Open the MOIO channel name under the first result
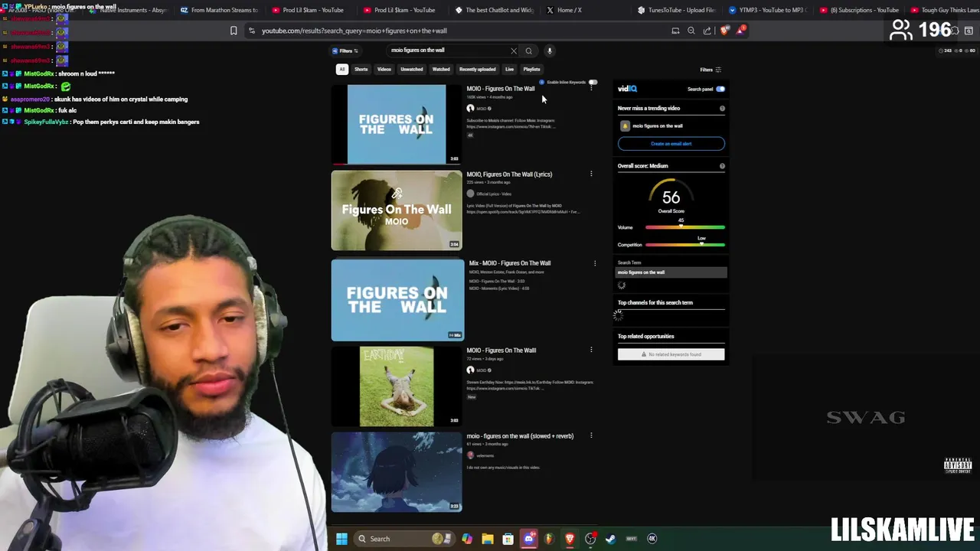Viewport: 980px width, 551px height. pyautogui.click(x=482, y=109)
